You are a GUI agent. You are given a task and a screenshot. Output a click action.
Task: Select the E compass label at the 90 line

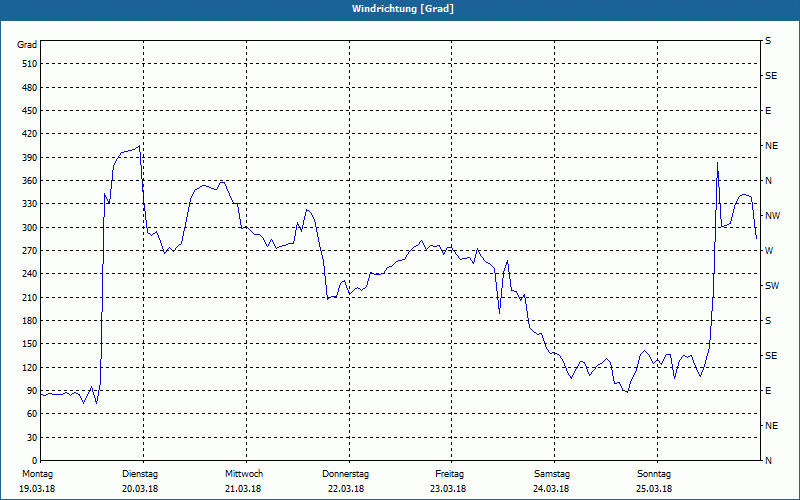tap(768, 391)
